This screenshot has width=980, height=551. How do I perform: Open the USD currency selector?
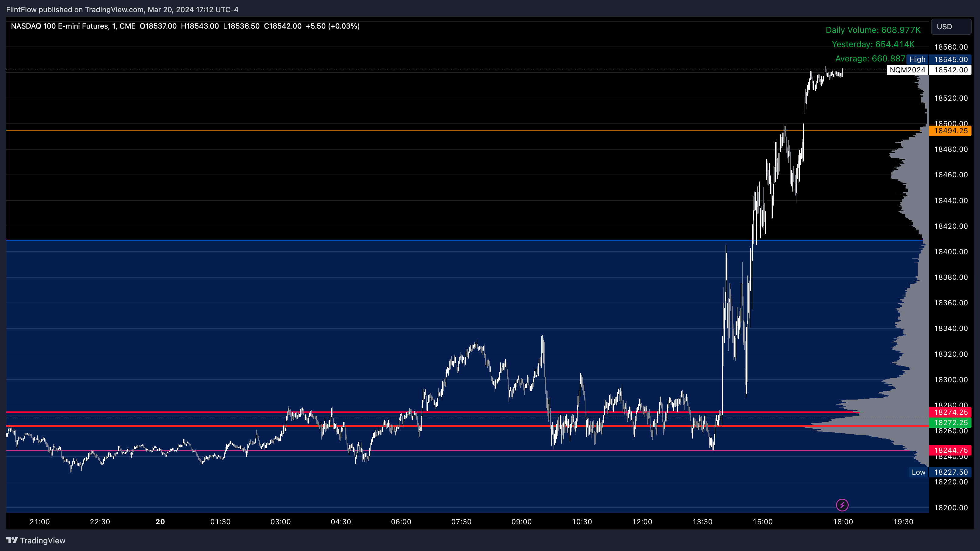(951, 27)
